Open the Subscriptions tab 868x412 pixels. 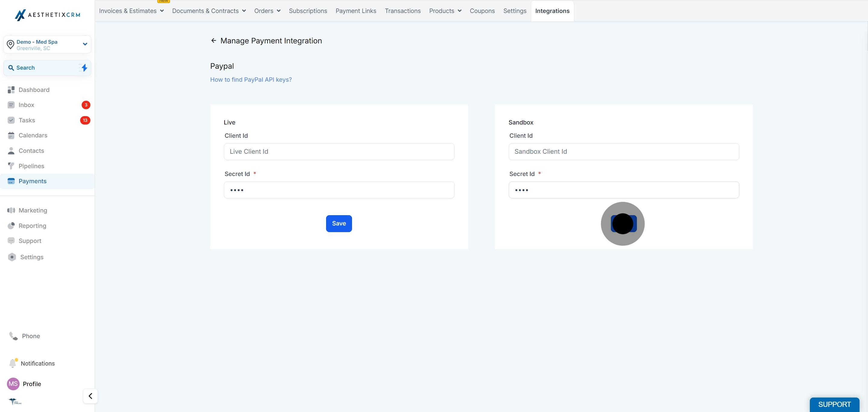point(308,11)
